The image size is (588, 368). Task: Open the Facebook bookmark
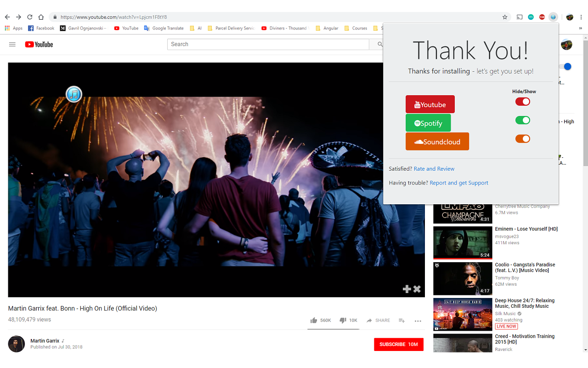(x=41, y=28)
